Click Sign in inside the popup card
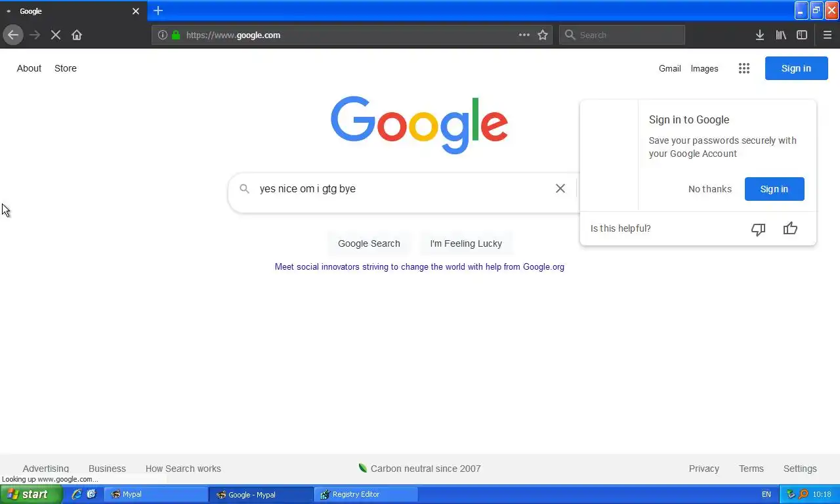This screenshot has height=504, width=840. point(774,189)
